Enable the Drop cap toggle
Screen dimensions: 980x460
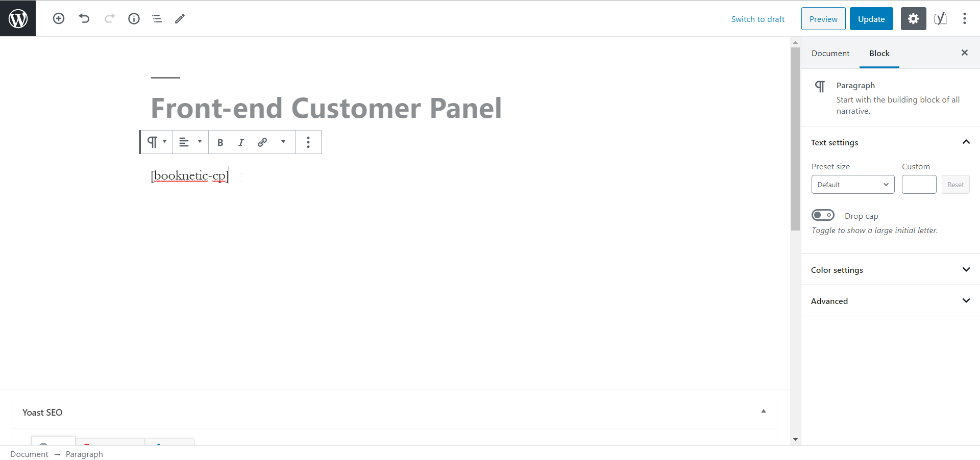(x=823, y=215)
